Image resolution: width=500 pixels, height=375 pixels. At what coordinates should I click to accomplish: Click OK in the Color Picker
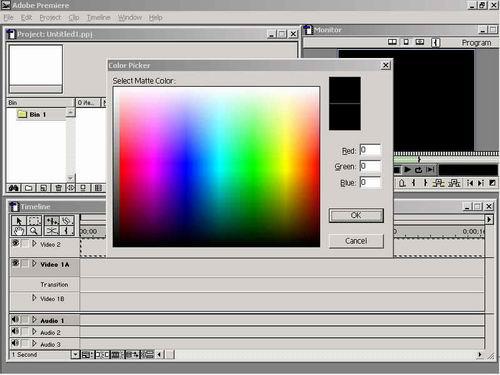[x=356, y=215]
